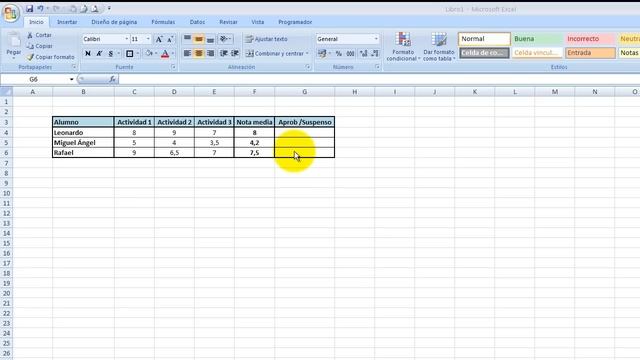
Task: Select the column G header
Action: pyautogui.click(x=304, y=92)
